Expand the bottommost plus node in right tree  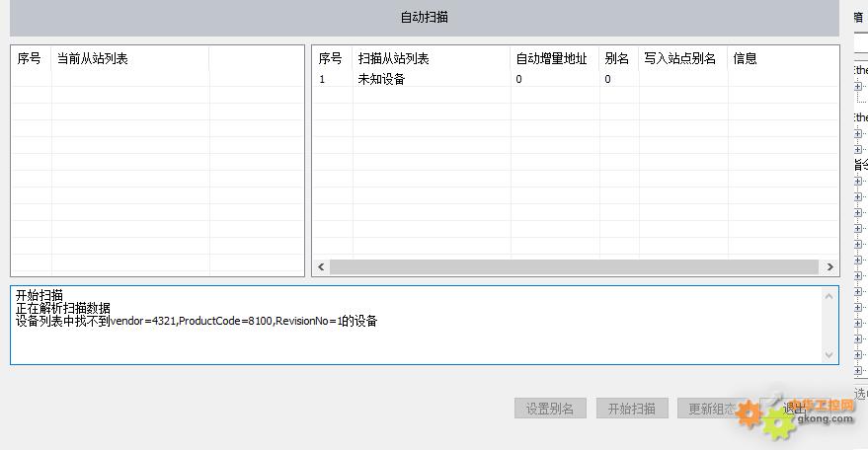click(x=858, y=370)
